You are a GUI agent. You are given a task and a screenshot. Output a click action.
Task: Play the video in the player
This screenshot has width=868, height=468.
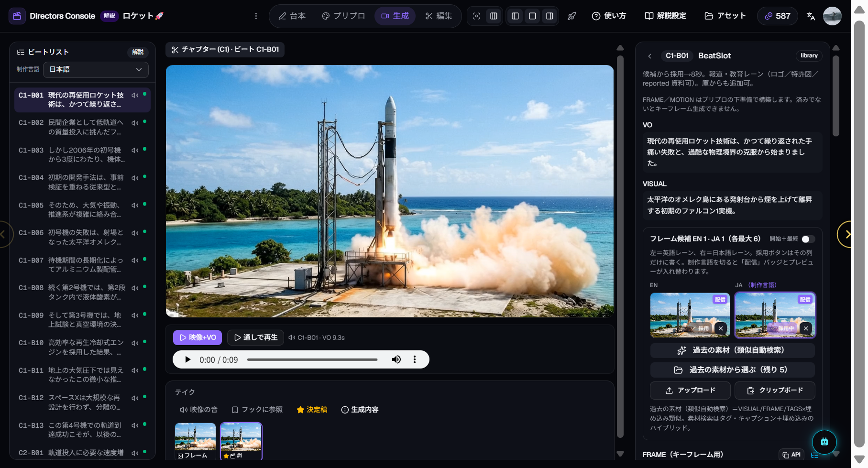coord(188,359)
